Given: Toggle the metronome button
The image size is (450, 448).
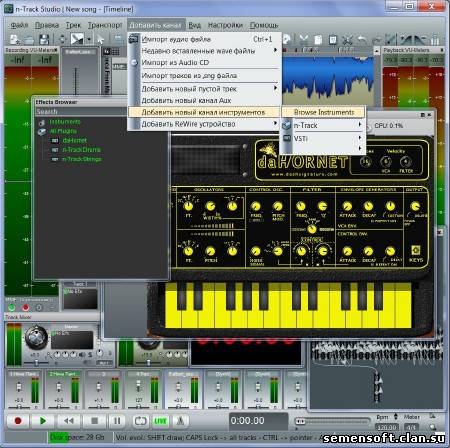Looking at the screenshot, I should [180, 421].
